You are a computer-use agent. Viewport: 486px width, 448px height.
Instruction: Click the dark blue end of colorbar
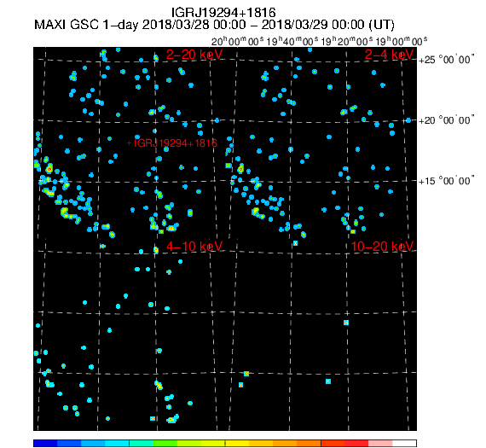click(x=45, y=443)
